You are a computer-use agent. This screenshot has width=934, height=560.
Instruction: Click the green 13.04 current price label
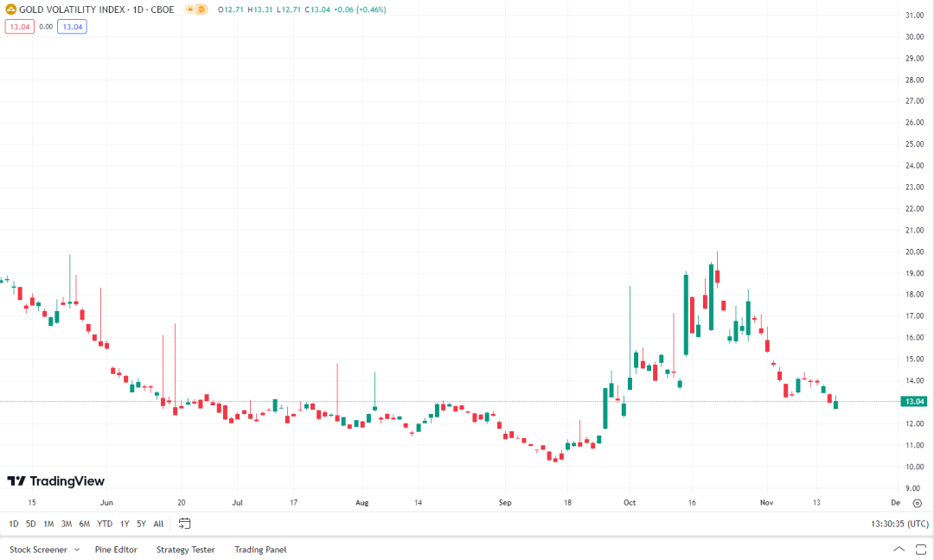pyautogui.click(x=914, y=402)
